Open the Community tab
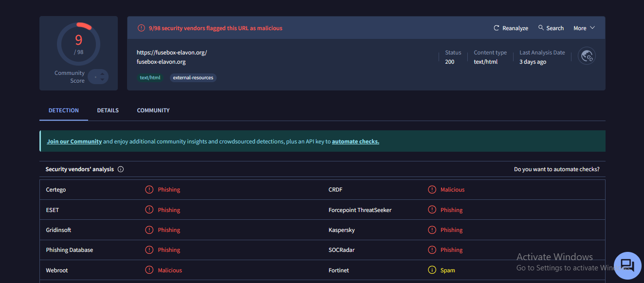This screenshot has height=283, width=644. tap(153, 110)
